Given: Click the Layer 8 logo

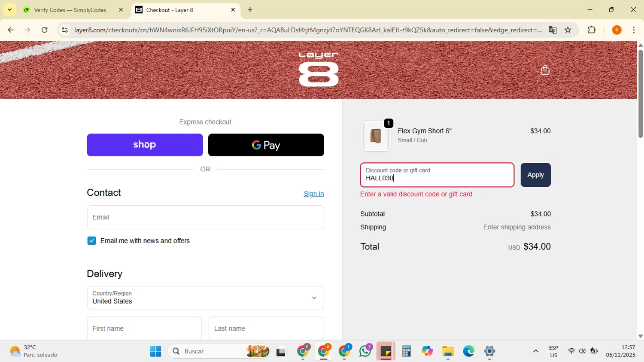Looking at the screenshot, I should coord(319,70).
